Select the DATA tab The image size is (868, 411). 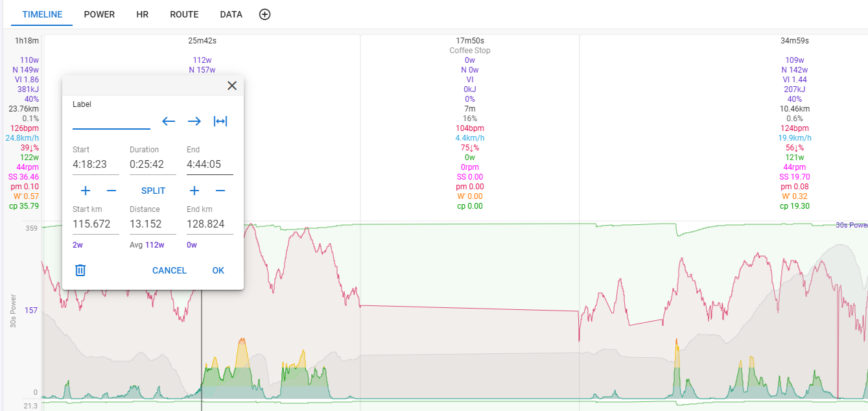pyautogui.click(x=231, y=14)
